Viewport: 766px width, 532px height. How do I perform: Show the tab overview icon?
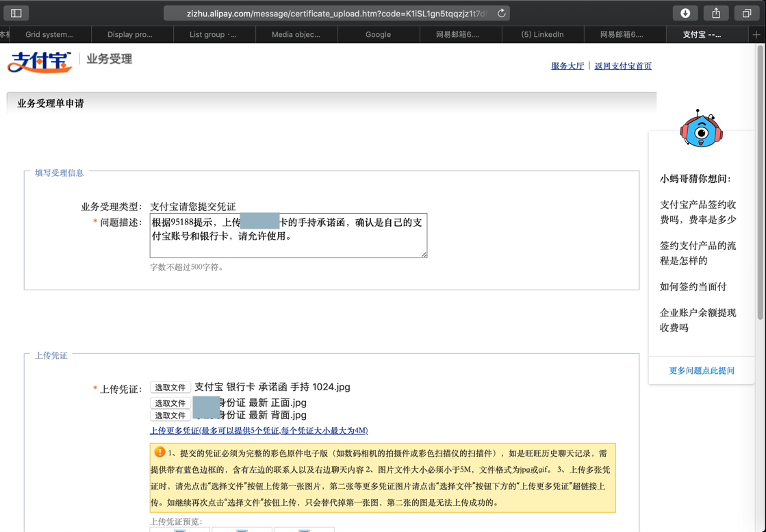(x=747, y=13)
